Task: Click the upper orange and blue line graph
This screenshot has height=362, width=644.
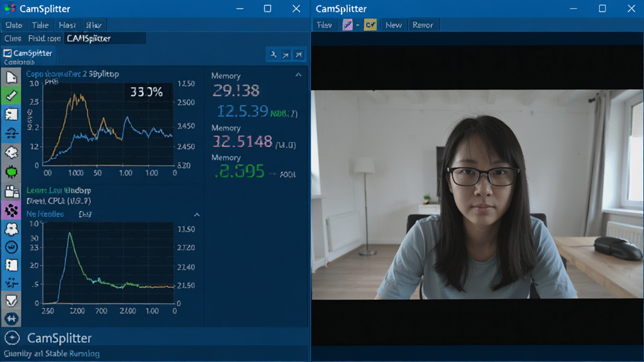Action: [x=108, y=124]
